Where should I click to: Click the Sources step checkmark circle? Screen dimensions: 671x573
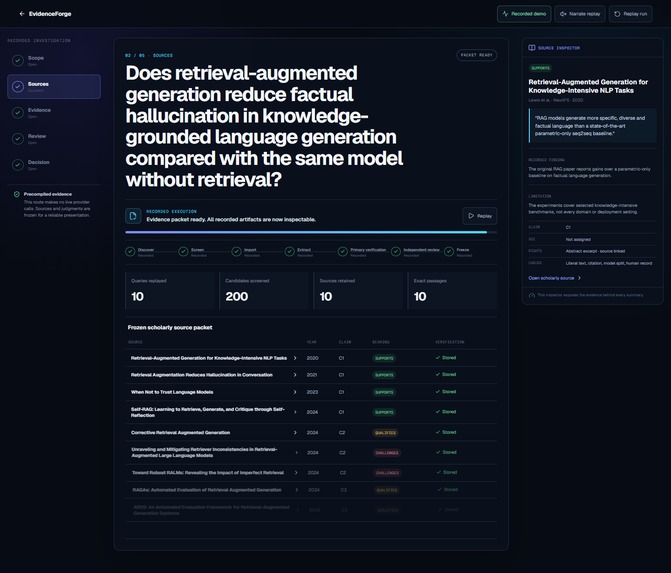coord(18,86)
